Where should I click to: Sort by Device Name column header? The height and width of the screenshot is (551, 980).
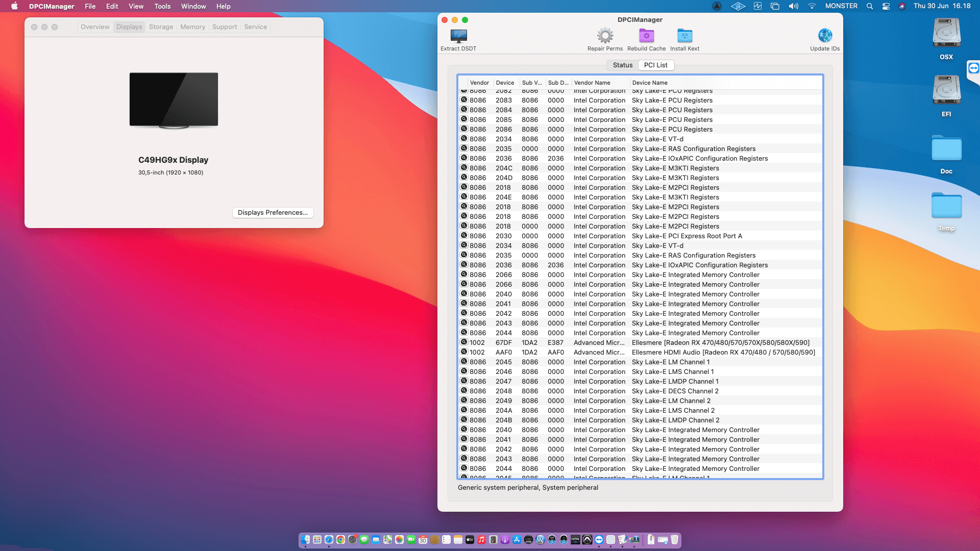point(649,83)
